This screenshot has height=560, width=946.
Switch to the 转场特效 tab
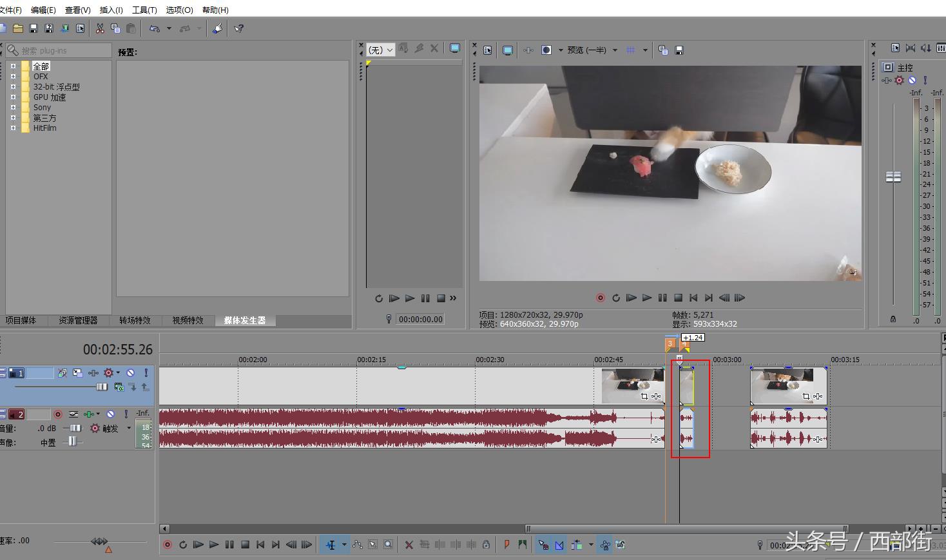pos(135,320)
